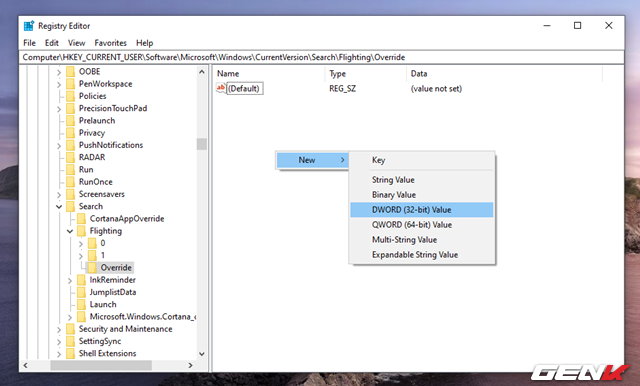Viewport: 640px width, 386px height.
Task: Click the (value not set) data cell
Action: (436, 89)
